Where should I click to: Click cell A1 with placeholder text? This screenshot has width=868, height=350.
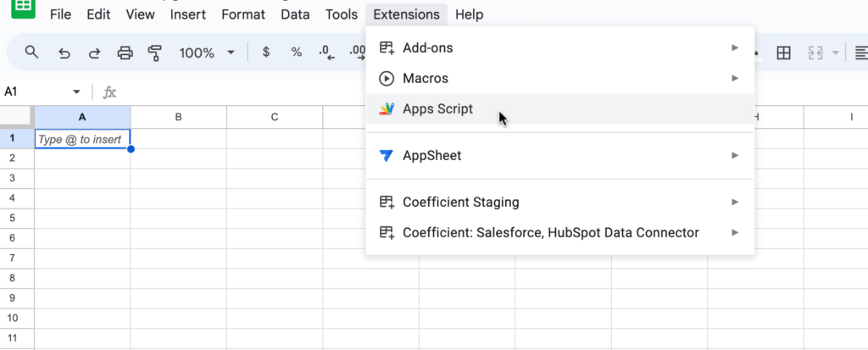pyautogui.click(x=82, y=139)
